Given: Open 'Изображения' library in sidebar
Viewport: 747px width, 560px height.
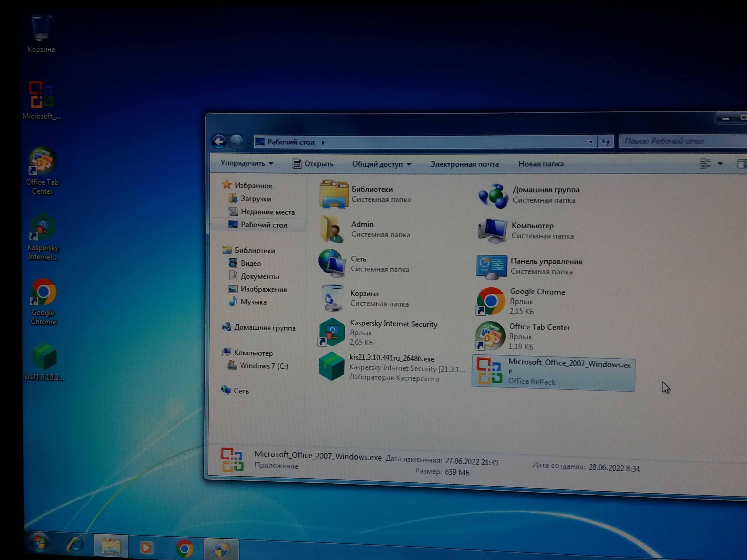Looking at the screenshot, I should point(258,289).
